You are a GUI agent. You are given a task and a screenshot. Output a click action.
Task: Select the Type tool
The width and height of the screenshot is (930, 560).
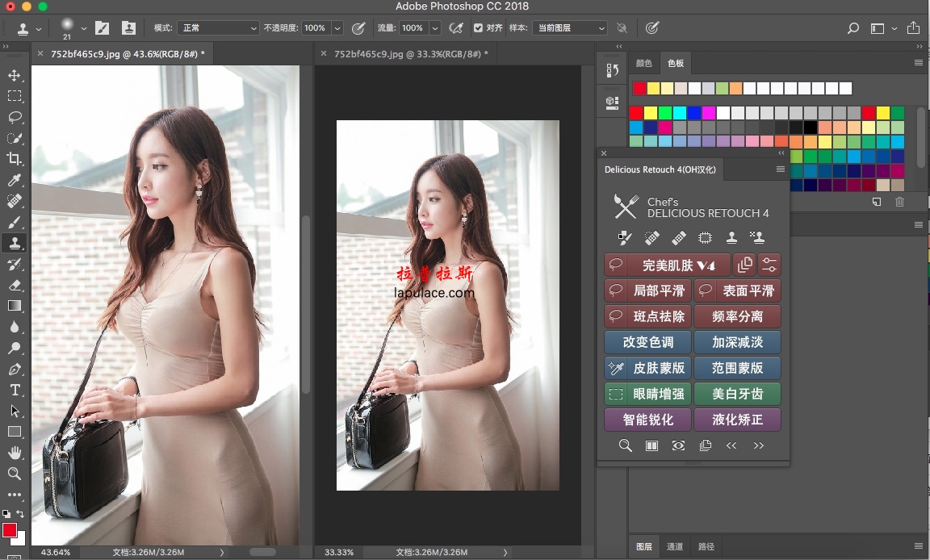click(15, 390)
